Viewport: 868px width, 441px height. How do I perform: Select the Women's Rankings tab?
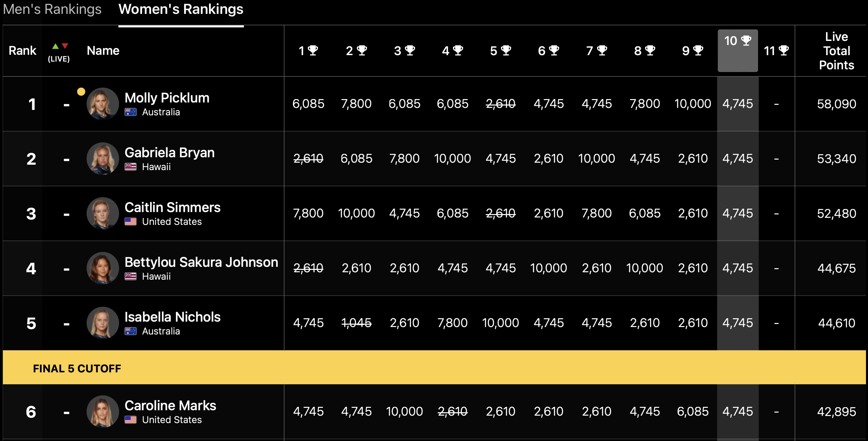pos(181,9)
